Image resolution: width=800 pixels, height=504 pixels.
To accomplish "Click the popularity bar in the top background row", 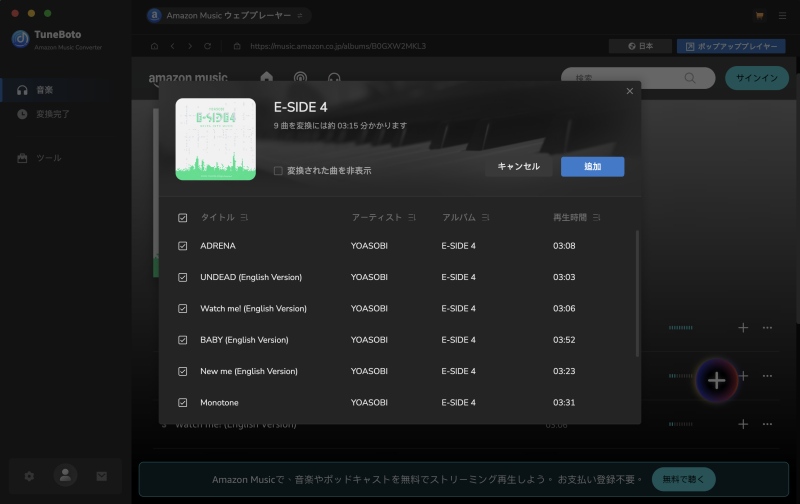I will click(681, 327).
